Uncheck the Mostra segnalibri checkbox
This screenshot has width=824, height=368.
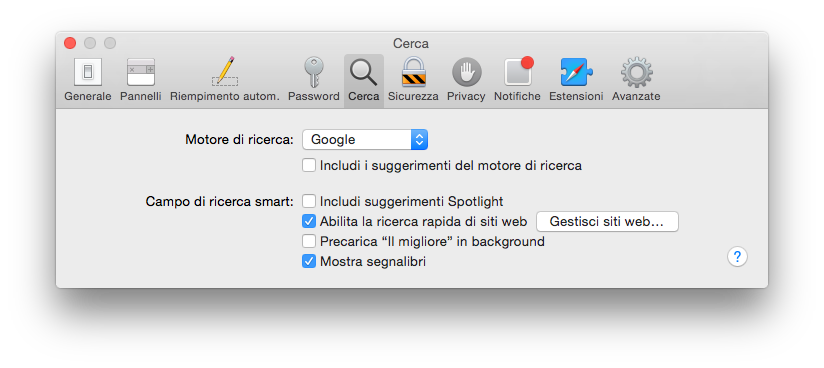coord(308,261)
